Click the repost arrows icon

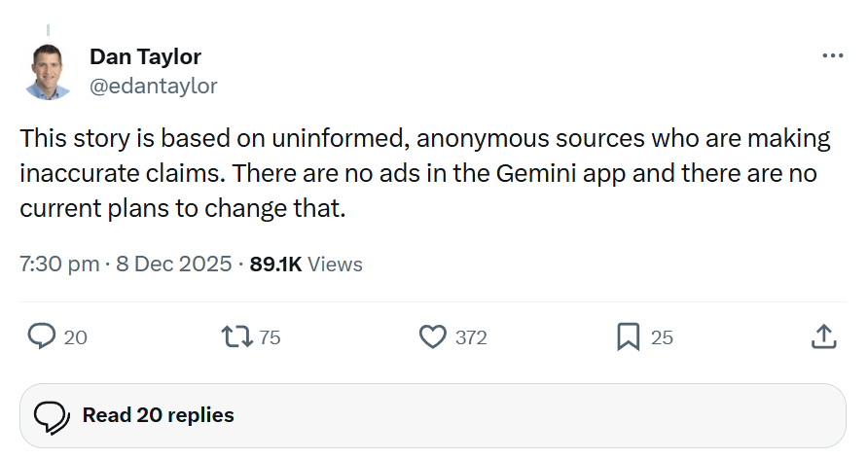coord(236,336)
